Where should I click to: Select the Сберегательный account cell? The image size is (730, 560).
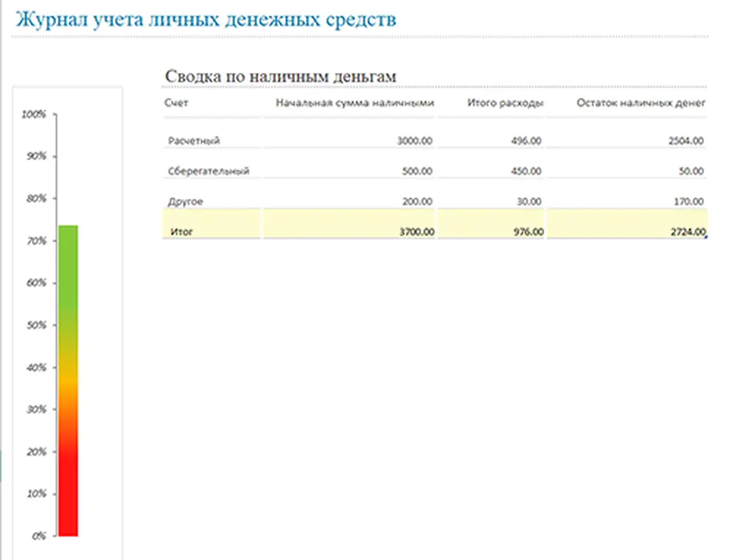208,171
